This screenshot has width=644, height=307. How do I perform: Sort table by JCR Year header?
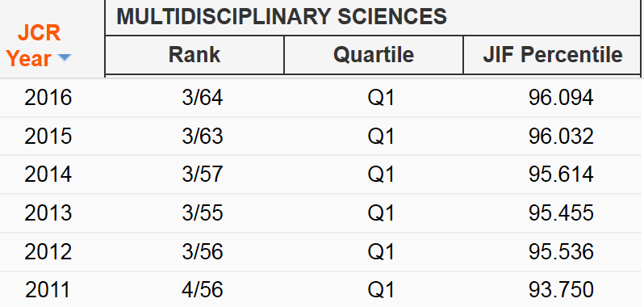click(x=39, y=45)
